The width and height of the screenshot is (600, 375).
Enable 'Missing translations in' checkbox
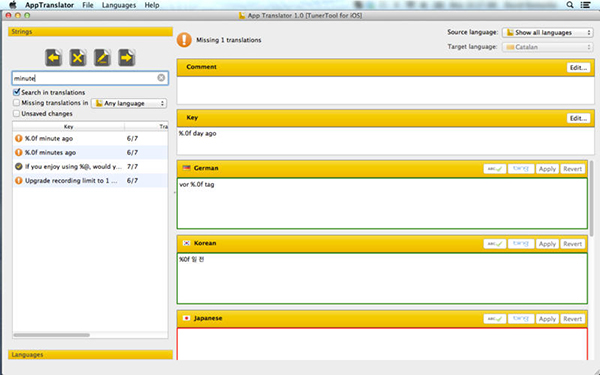coord(16,103)
